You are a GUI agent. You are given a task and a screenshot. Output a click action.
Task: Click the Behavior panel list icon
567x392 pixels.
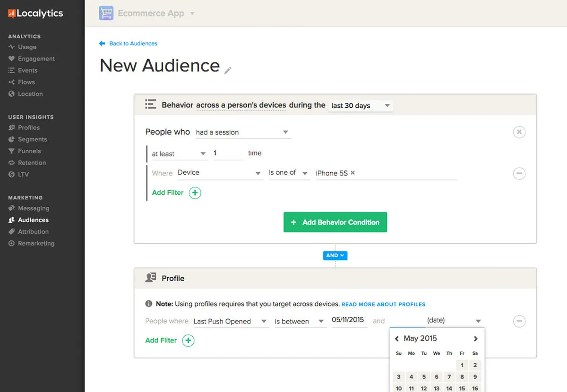pos(150,104)
